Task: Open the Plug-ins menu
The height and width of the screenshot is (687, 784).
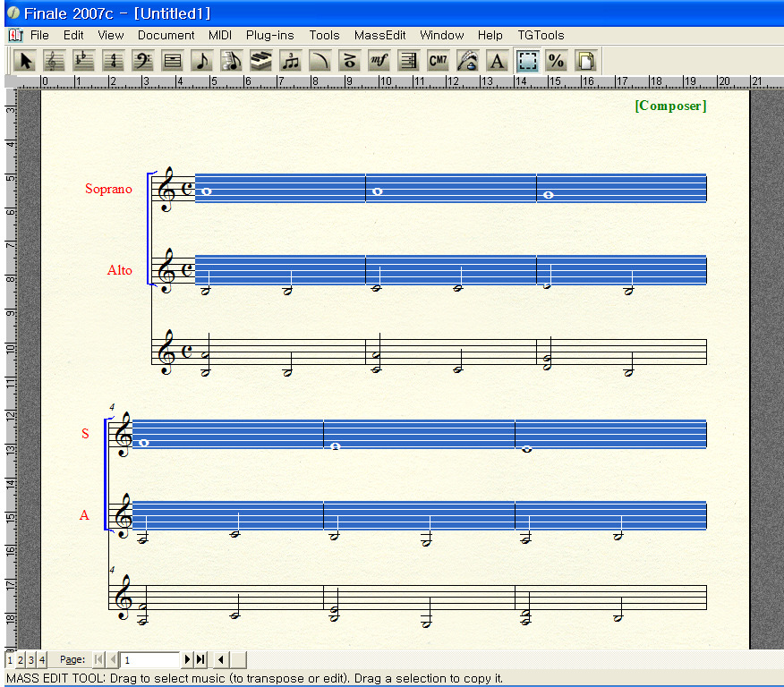Action: [270, 36]
